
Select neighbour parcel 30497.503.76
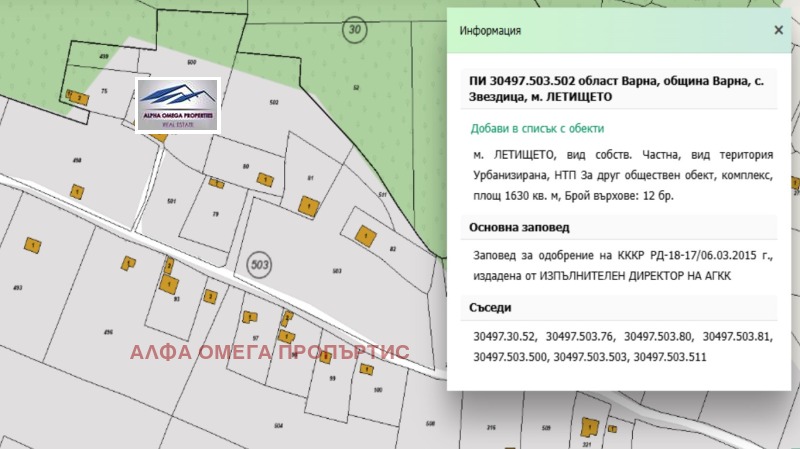pyautogui.click(x=580, y=337)
